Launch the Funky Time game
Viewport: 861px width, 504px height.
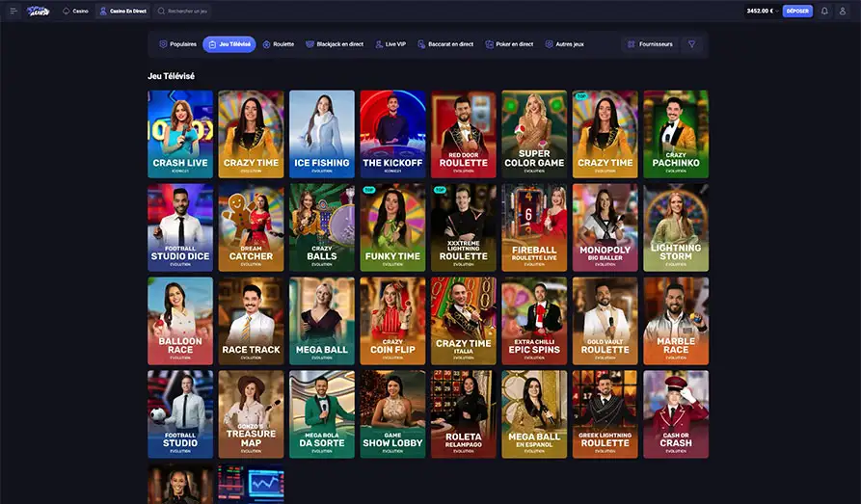coord(392,227)
